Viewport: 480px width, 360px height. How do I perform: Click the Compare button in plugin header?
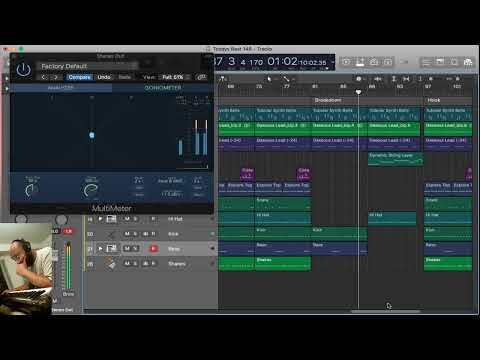pos(79,77)
